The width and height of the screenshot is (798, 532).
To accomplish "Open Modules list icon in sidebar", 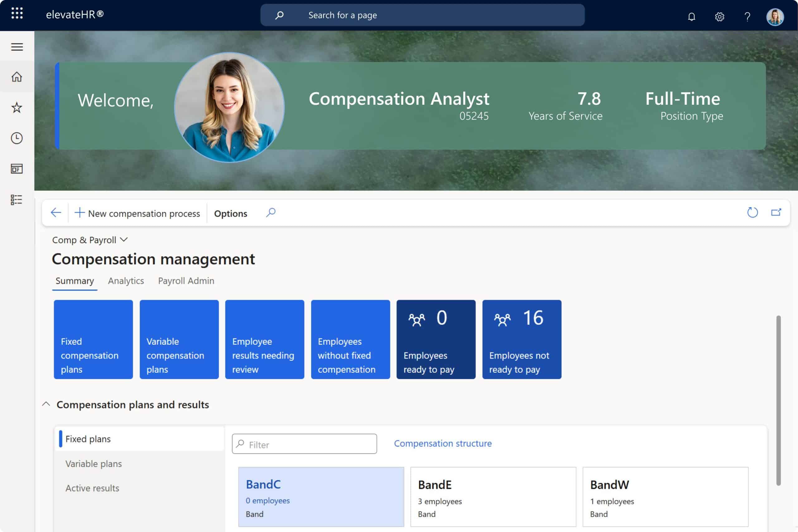I will (x=16, y=199).
